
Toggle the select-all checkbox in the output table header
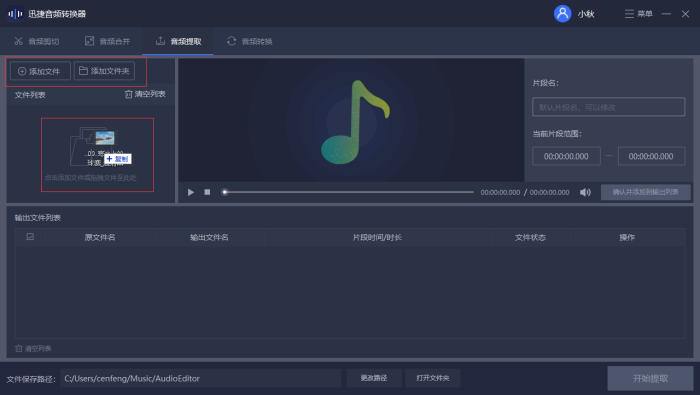(x=30, y=237)
